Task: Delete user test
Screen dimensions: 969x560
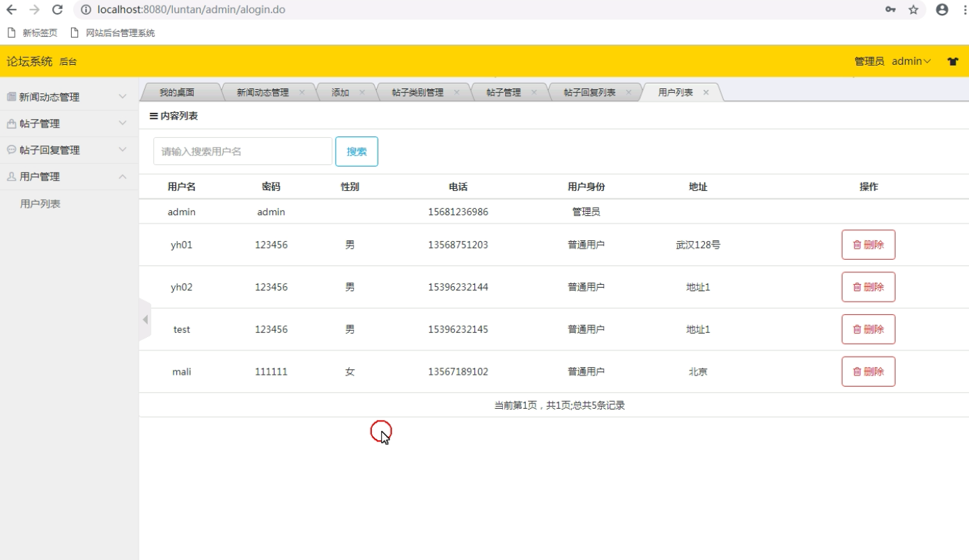Action: 869,329
